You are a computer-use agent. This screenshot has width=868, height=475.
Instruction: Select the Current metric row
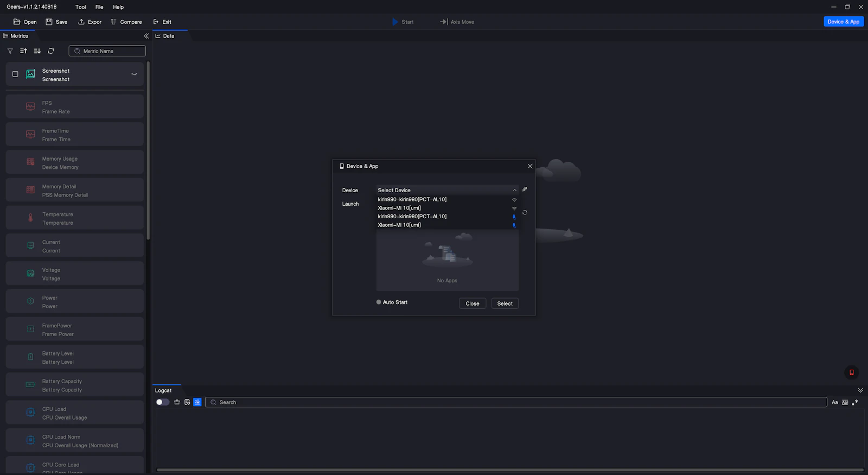click(75, 246)
